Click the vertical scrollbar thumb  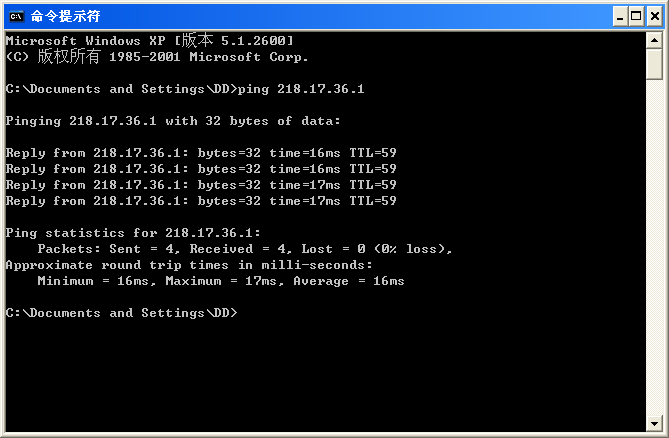point(654,64)
